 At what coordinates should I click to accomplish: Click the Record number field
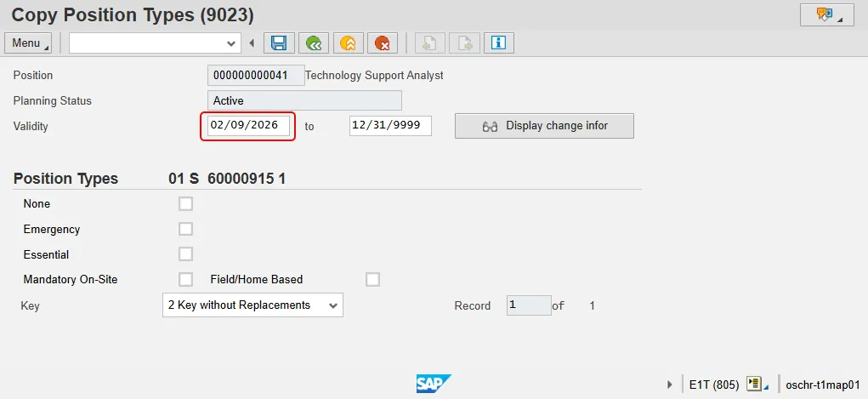pyautogui.click(x=529, y=305)
